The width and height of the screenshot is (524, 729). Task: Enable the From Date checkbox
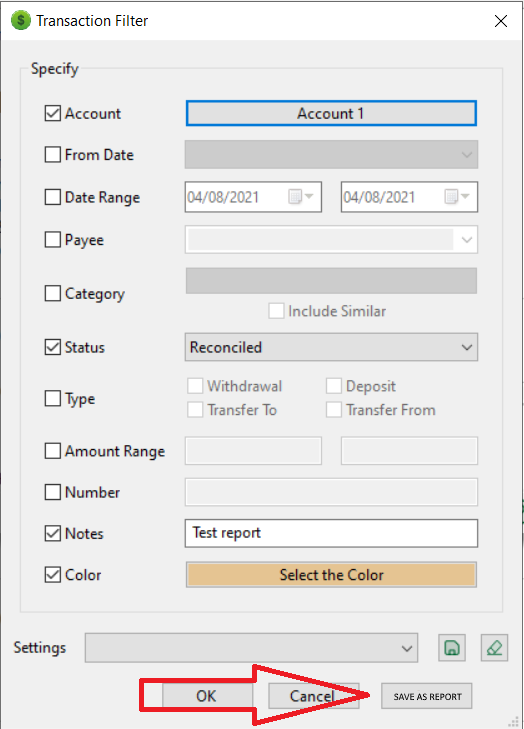[53, 154]
